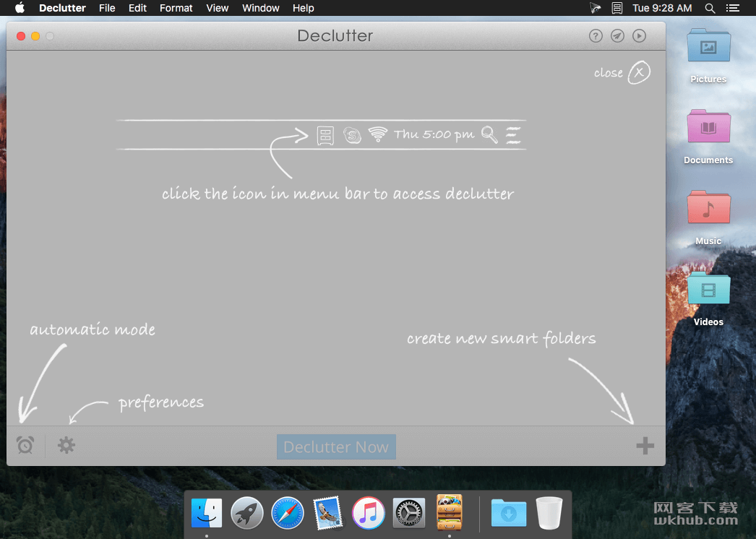Click the Declutter drawer icon in menu bar
756x539 pixels.
pos(617,8)
